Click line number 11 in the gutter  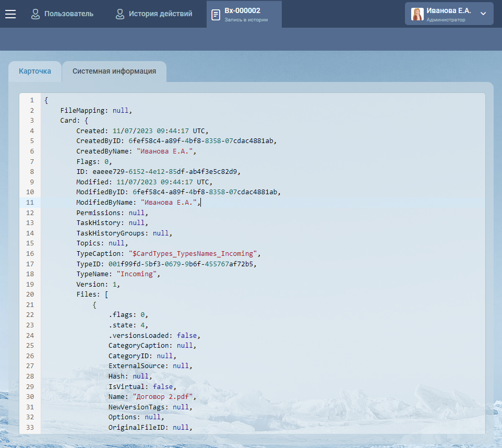click(30, 202)
